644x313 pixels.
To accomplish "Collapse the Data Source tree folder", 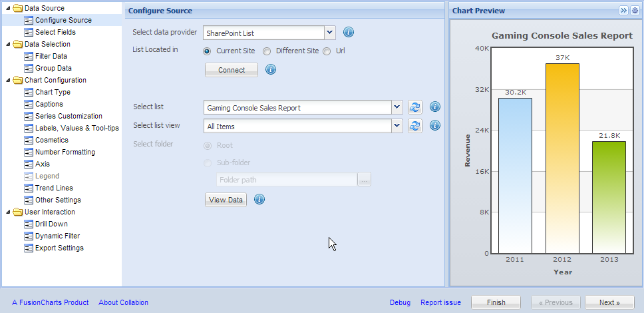I will (7, 8).
